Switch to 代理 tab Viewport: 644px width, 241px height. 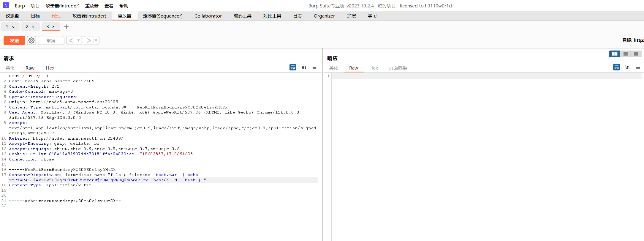(56, 16)
